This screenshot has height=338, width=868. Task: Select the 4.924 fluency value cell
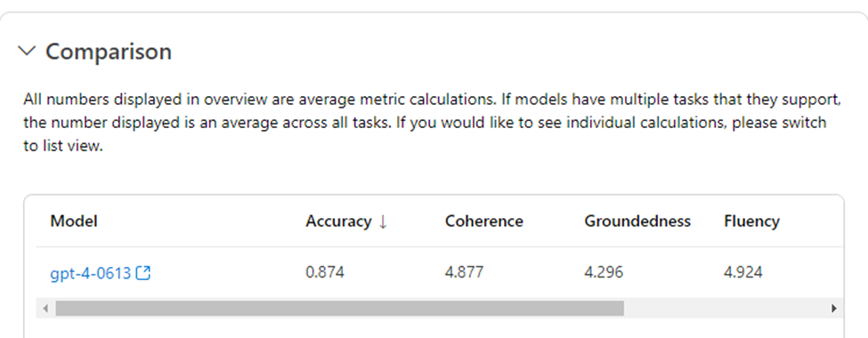tap(742, 272)
